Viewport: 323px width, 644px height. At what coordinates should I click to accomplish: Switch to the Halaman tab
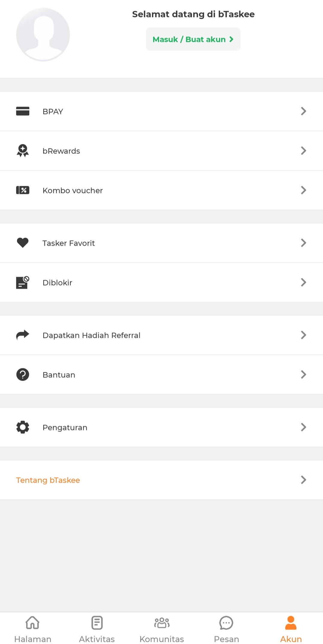click(x=33, y=628)
